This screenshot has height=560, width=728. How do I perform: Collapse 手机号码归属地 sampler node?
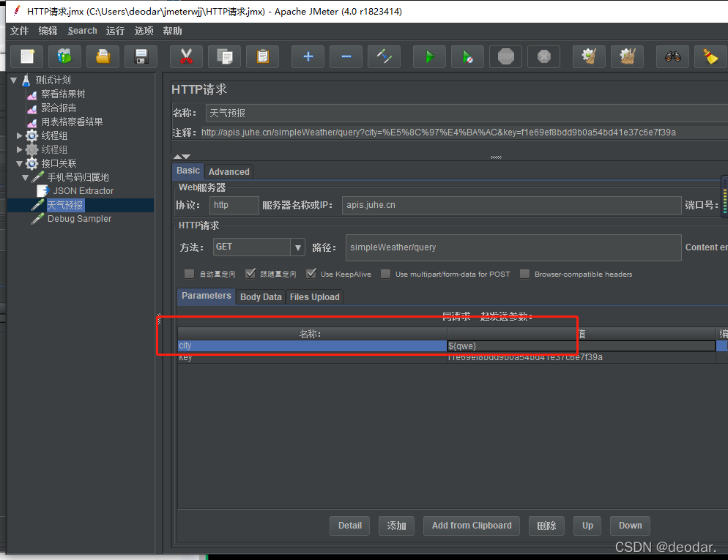coord(26,178)
